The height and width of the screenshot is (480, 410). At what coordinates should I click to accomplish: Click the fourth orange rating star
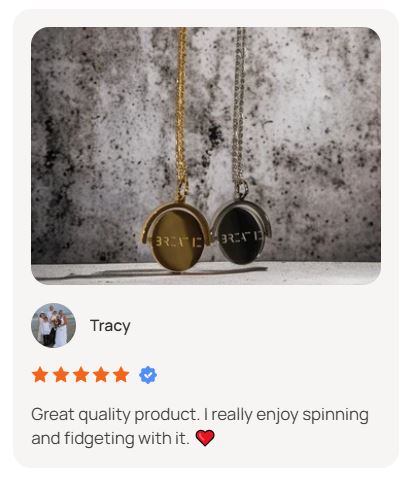101,374
